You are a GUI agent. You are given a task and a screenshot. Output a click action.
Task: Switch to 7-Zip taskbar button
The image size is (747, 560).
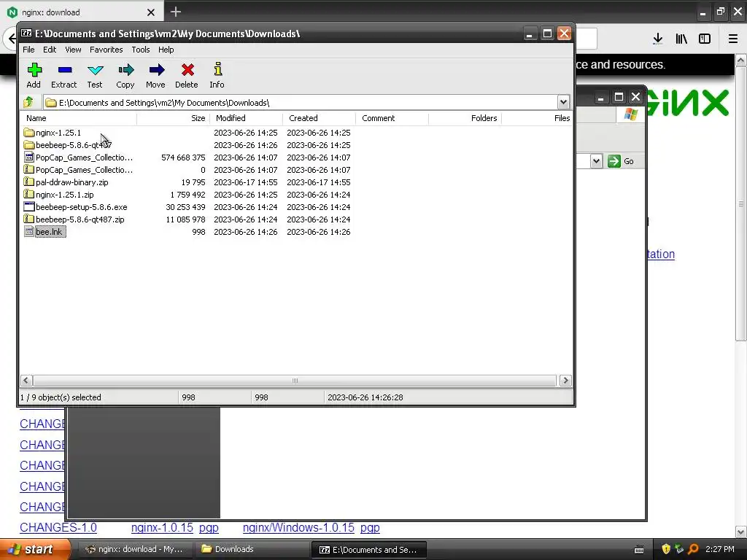point(368,550)
